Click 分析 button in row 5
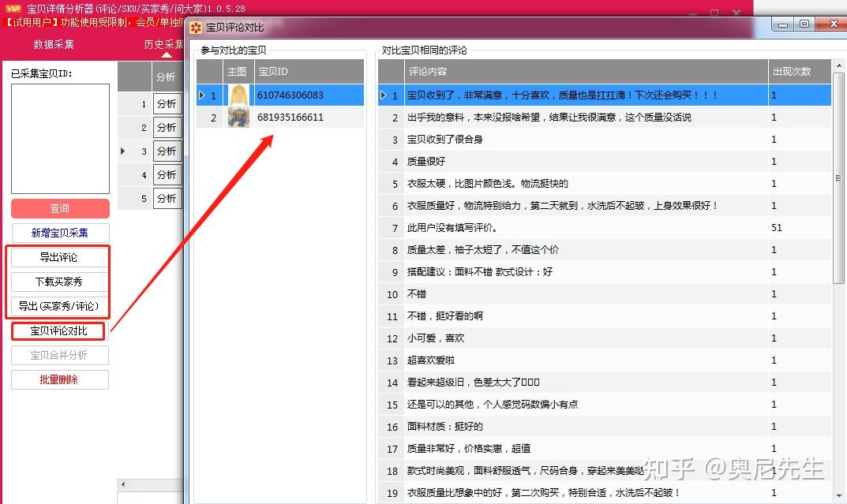The width and height of the screenshot is (847, 504). pos(167,199)
